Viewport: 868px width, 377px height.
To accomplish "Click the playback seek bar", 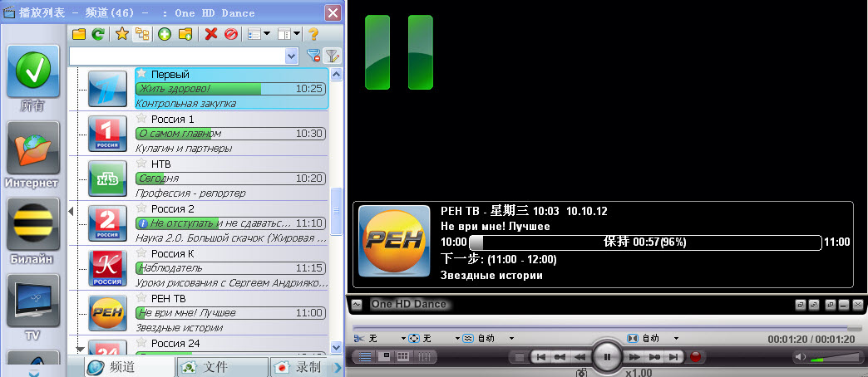I will coord(607,328).
